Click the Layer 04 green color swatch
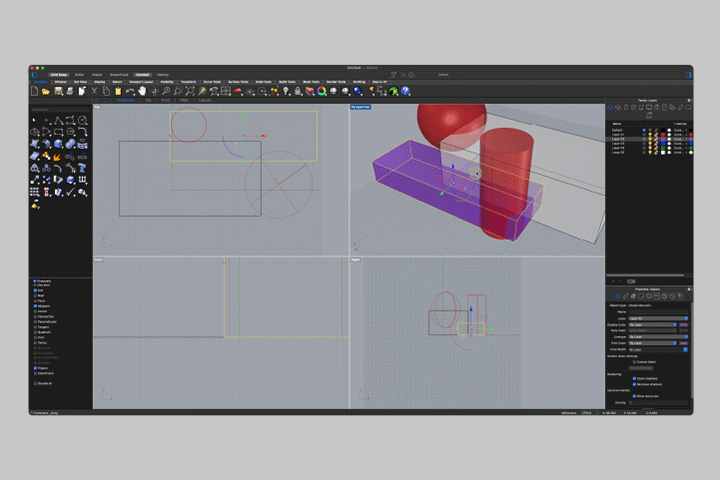This screenshot has height=480, width=720. pos(663,148)
